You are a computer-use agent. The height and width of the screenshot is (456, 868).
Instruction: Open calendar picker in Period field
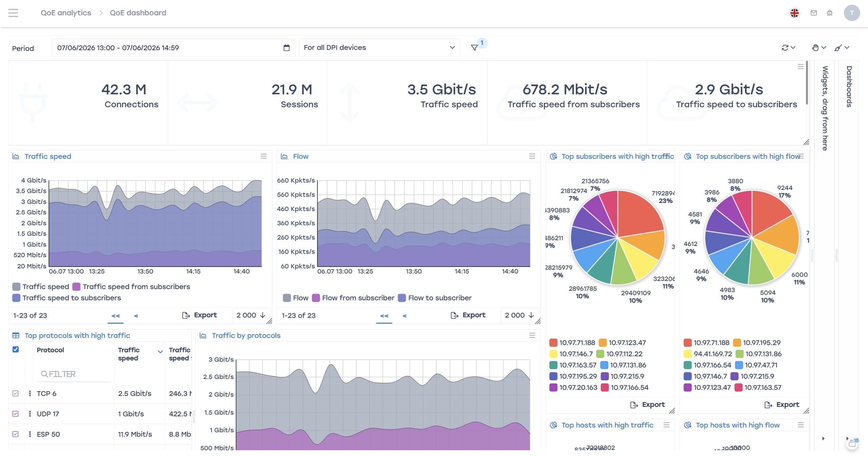click(x=287, y=48)
